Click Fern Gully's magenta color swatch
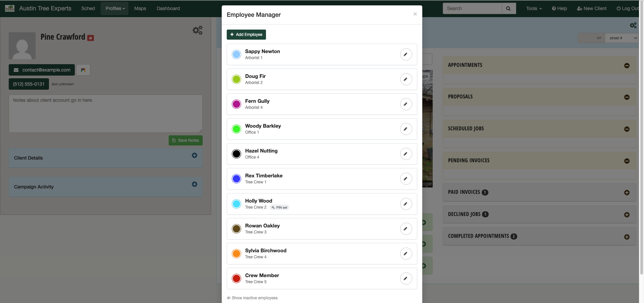The width and height of the screenshot is (644, 303). coord(236,104)
